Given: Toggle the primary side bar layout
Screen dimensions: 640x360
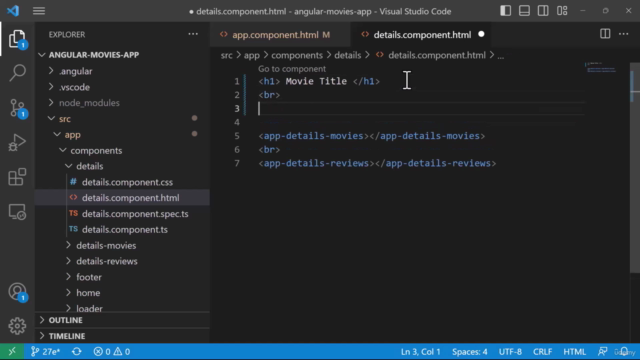Looking at the screenshot, I should [505, 11].
